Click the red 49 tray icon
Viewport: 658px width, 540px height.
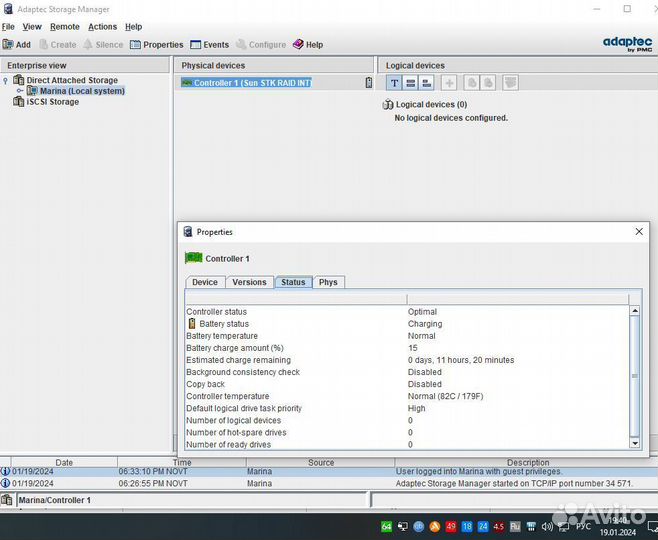click(x=451, y=526)
